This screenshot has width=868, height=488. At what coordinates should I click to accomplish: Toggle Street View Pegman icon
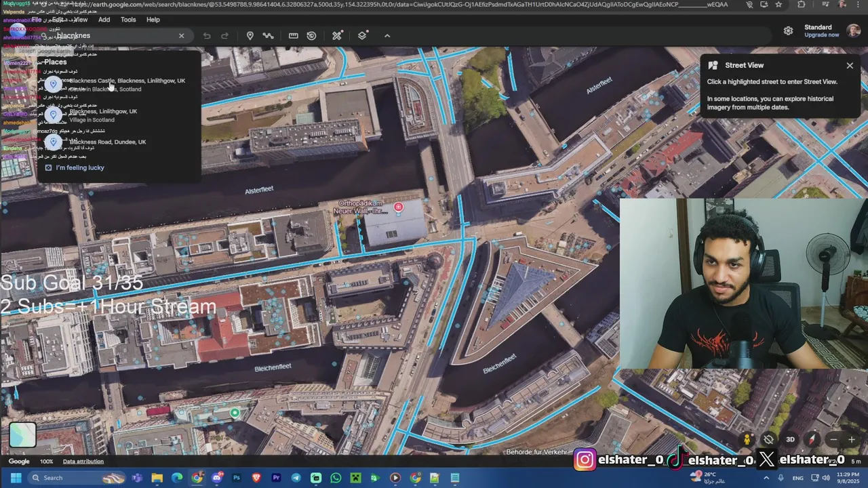[747, 440]
